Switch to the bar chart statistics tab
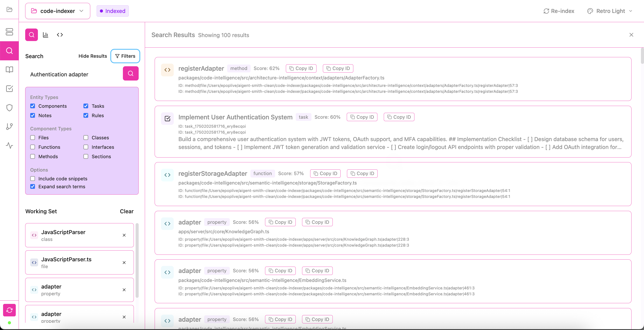 (46, 35)
